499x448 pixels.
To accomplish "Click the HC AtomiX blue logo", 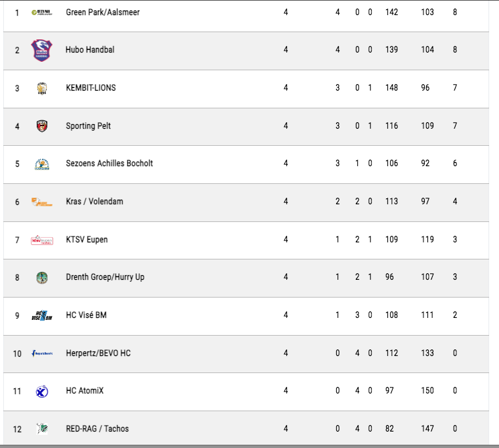I will pyautogui.click(x=41, y=392).
